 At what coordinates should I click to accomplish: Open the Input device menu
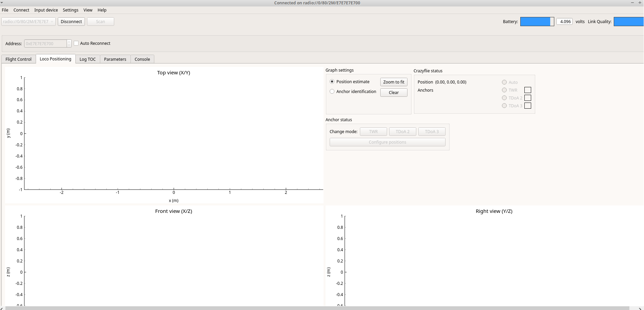[x=46, y=10]
